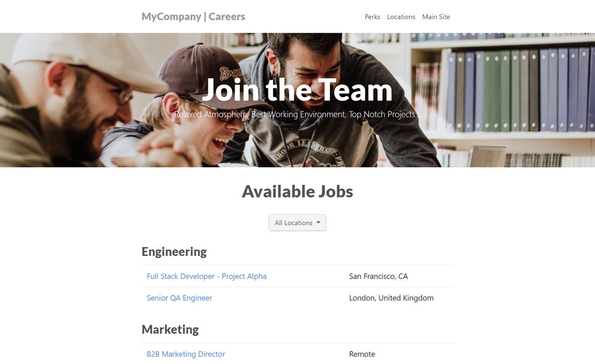Open the MyCompany | Careers home logo
The image size is (595, 364).
click(193, 17)
